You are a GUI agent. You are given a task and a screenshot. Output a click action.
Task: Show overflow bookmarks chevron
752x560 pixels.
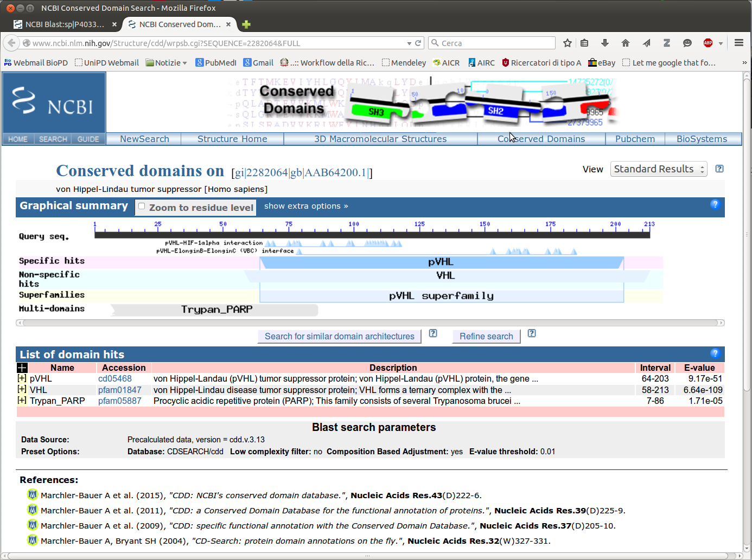click(x=744, y=63)
